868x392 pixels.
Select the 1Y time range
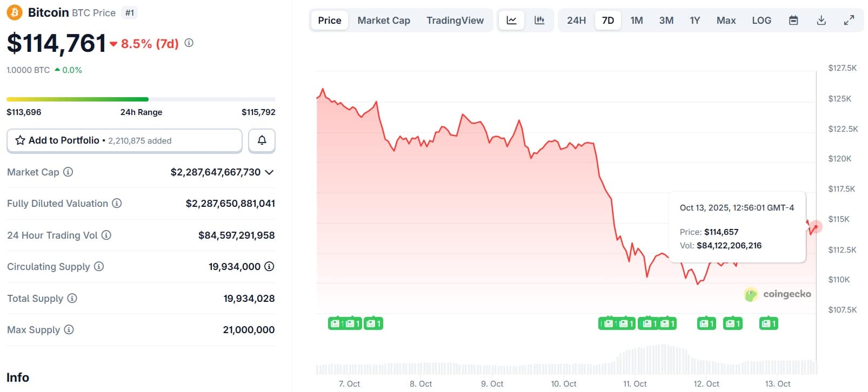(695, 21)
